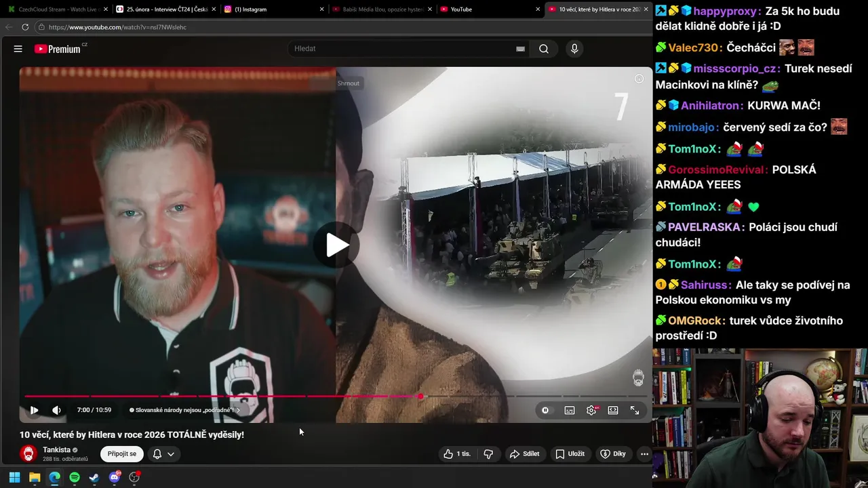
Task: Open Microsoft Edge in the taskbar
Action: (x=54, y=477)
